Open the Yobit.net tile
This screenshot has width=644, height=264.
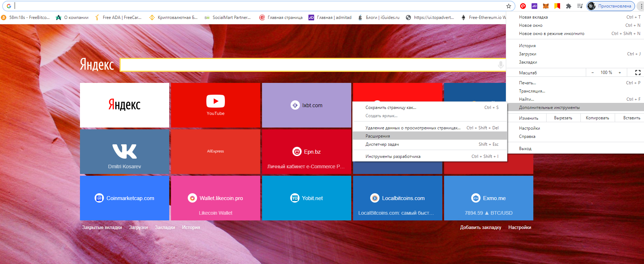(x=307, y=198)
